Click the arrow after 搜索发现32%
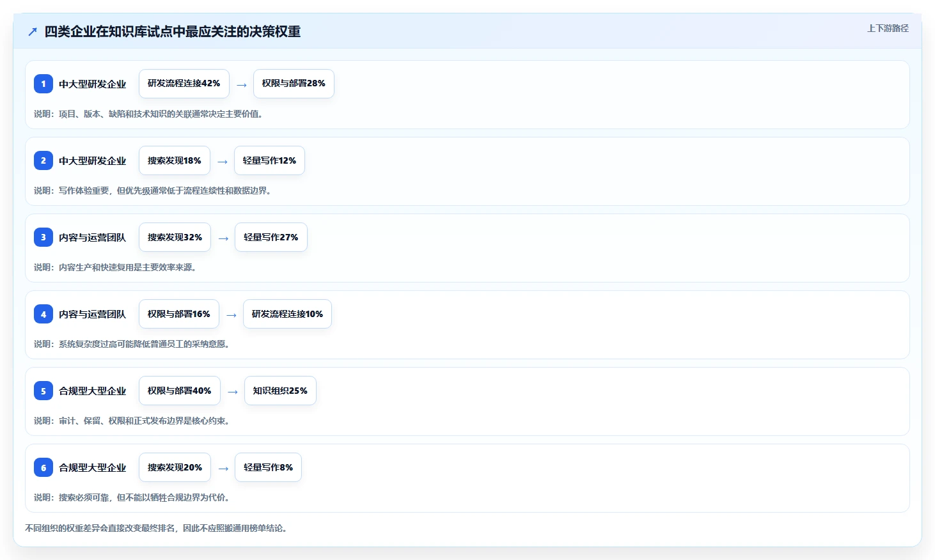Image resolution: width=935 pixels, height=560 pixels. (223, 238)
